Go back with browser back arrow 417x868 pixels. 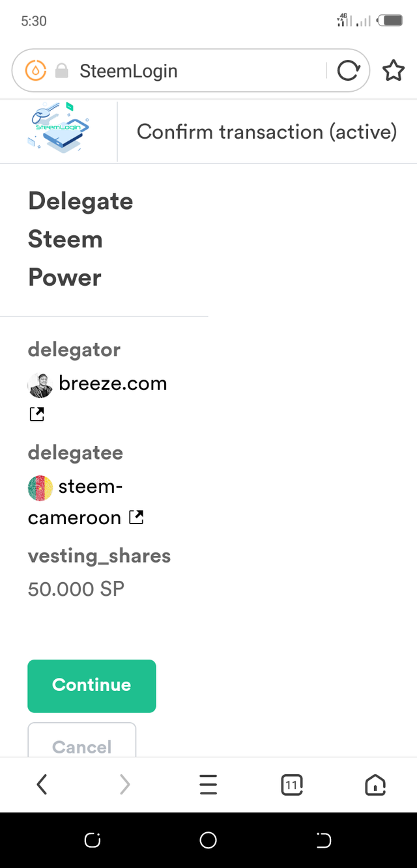coord(42,785)
